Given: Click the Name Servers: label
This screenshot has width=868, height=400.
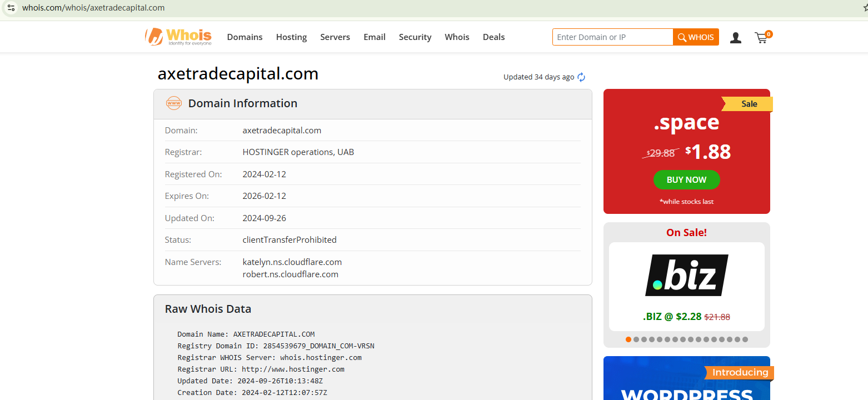Looking at the screenshot, I should tap(193, 262).
